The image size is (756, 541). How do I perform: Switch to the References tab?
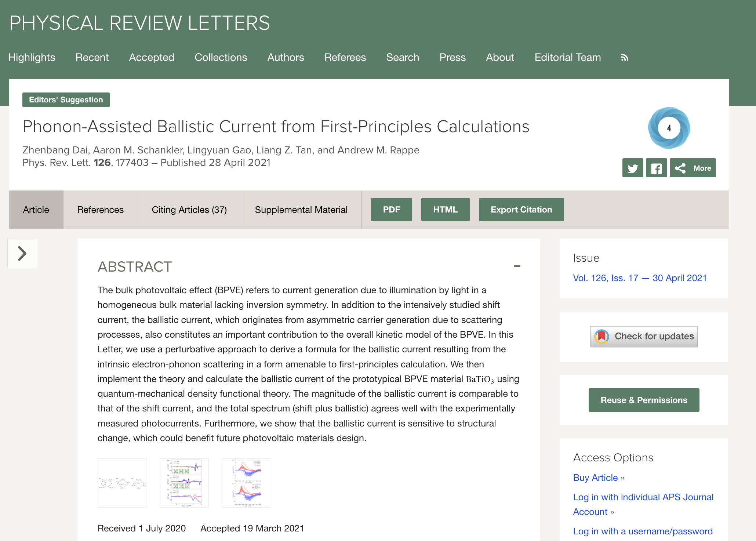coord(100,210)
